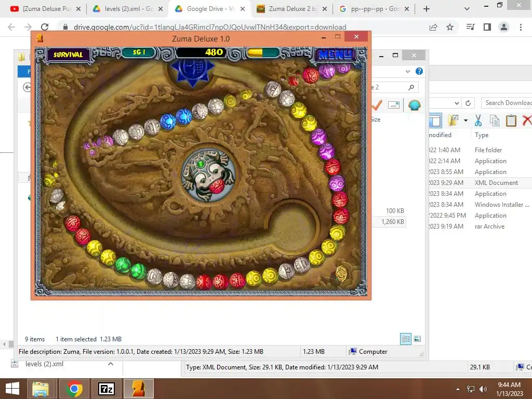
Task: Click the blue shell icon
Action: click(414, 105)
